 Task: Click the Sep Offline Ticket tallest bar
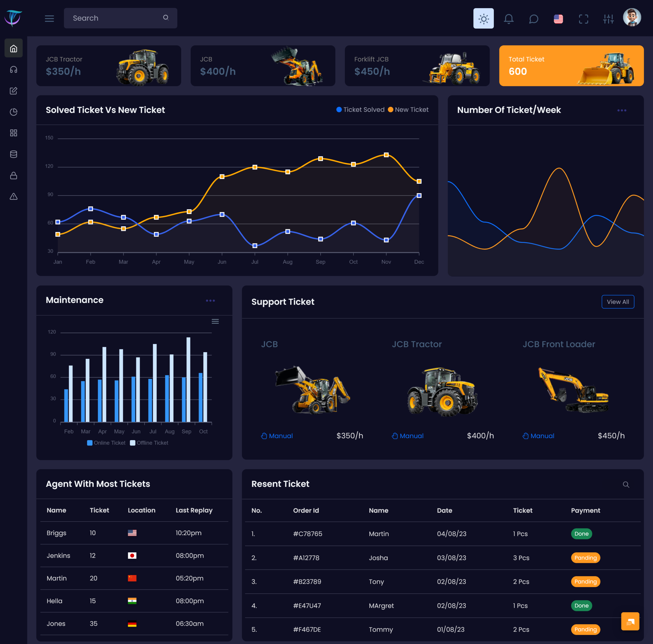coord(188,380)
